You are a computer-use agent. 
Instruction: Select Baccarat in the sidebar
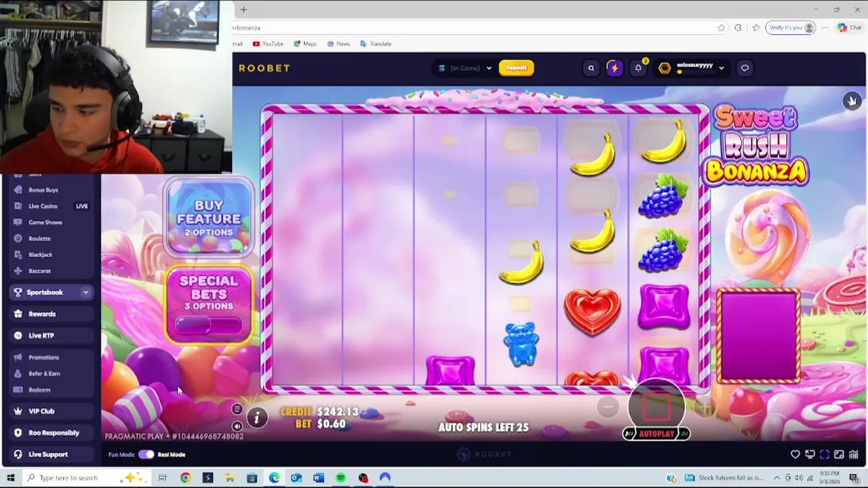[51, 271]
